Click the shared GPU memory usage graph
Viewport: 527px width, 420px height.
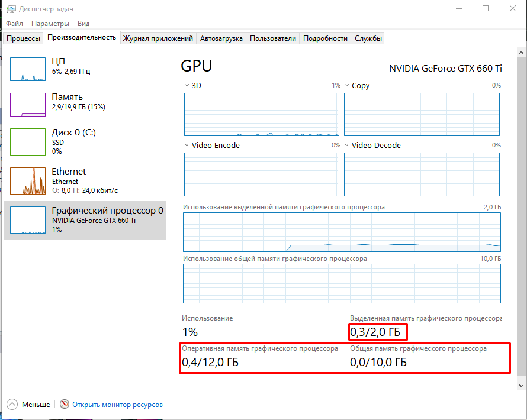point(342,284)
